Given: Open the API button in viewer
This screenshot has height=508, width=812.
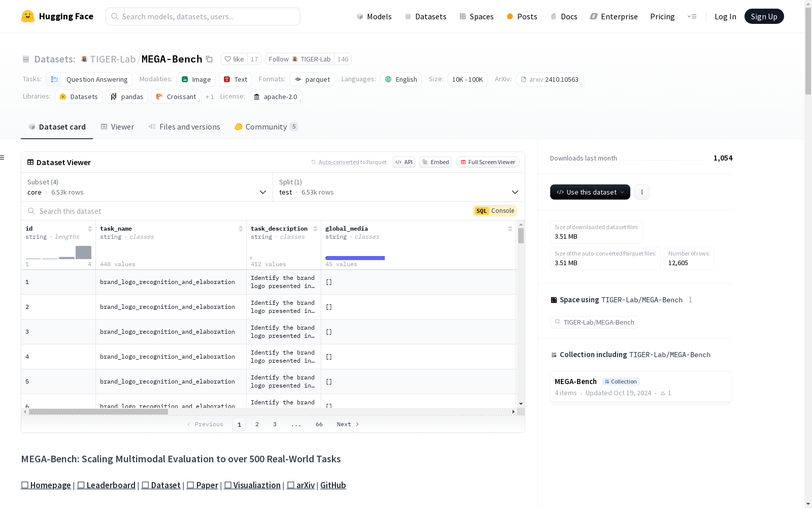Looking at the screenshot, I should [x=404, y=162].
